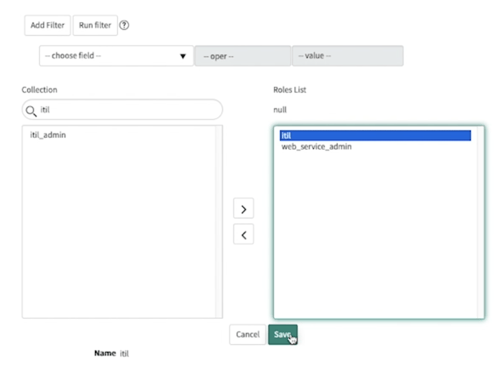Run the filter
Viewport: 500px width, 380px height.
95,25
